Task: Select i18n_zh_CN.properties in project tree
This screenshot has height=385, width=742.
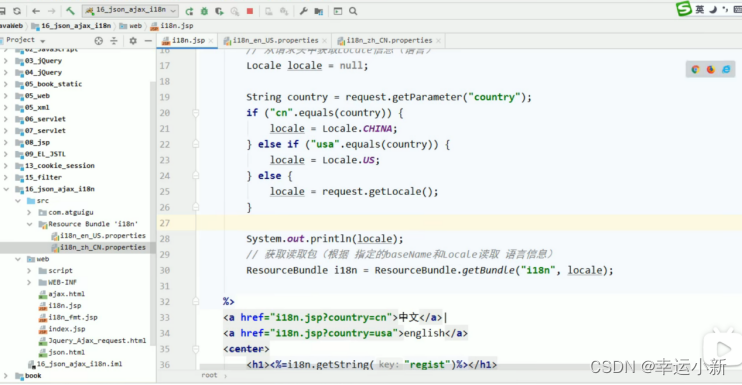Action: click(x=98, y=247)
